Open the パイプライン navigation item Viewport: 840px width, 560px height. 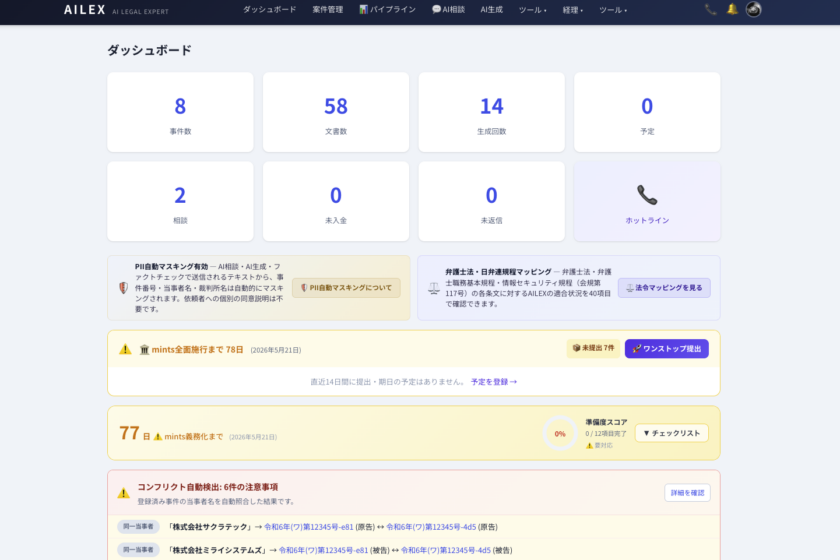click(386, 10)
